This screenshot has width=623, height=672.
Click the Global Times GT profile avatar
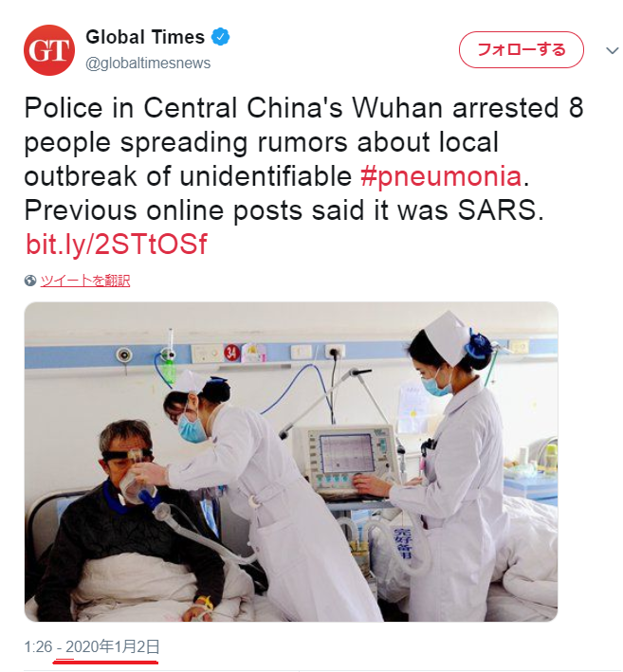click(x=49, y=50)
